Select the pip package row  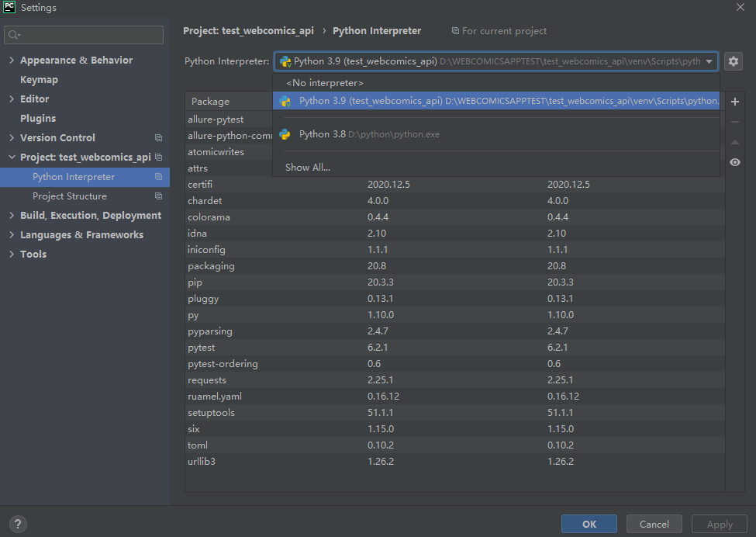click(455, 282)
